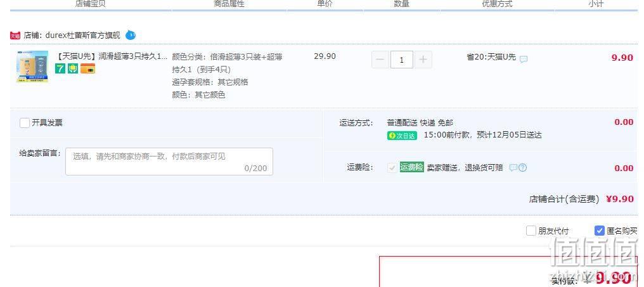The height and width of the screenshot is (287, 644).
Task: Click the yellow-green guarantee badge under product title
Action: click(x=73, y=68)
